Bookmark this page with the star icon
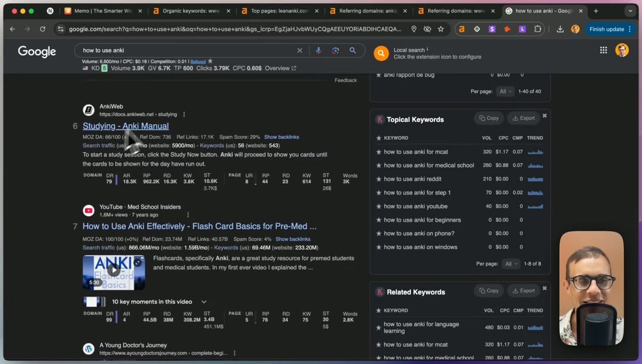The width and height of the screenshot is (642, 364). (x=441, y=29)
